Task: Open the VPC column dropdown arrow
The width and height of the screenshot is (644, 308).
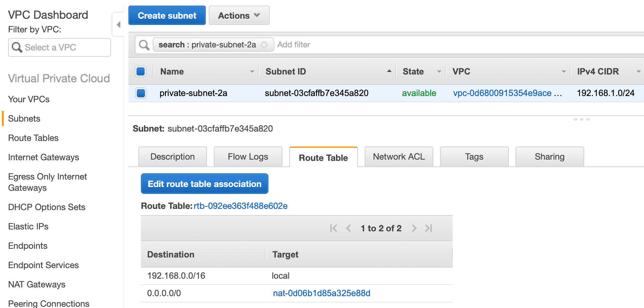Action: click(x=564, y=72)
